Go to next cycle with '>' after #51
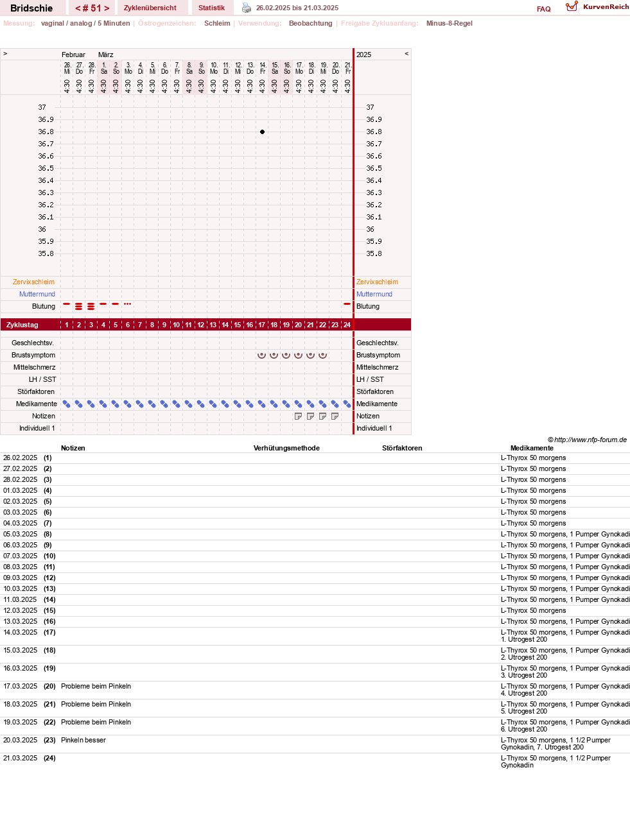The width and height of the screenshot is (630, 840). [107, 8]
